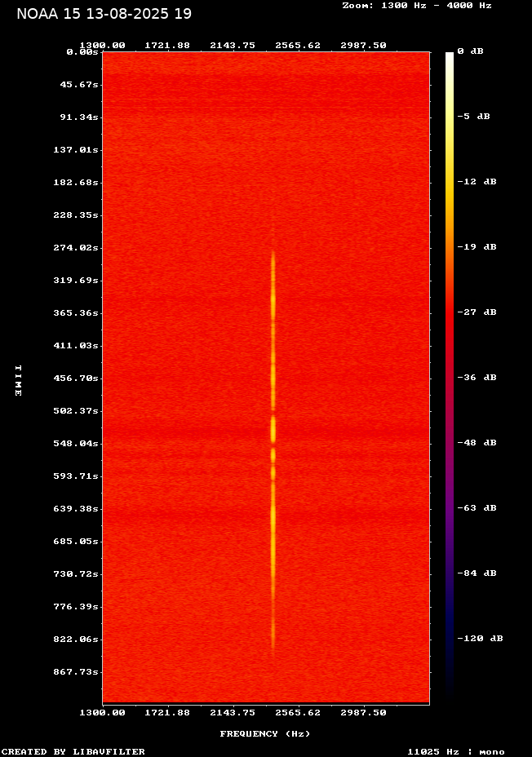Viewport: 532px width, 757px height.
Task: Click the brightest signal blob near 525 seconds
Action: (273, 428)
